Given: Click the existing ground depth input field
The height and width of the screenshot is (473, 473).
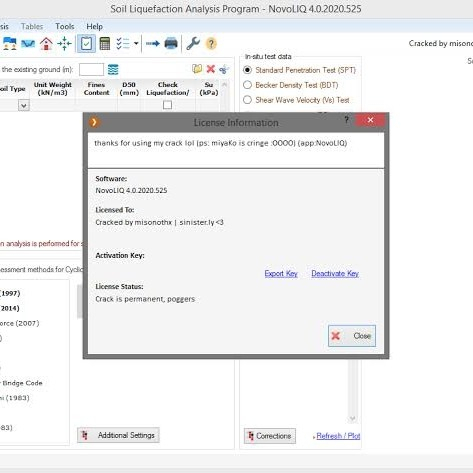Looking at the screenshot, I should click(x=91, y=70).
